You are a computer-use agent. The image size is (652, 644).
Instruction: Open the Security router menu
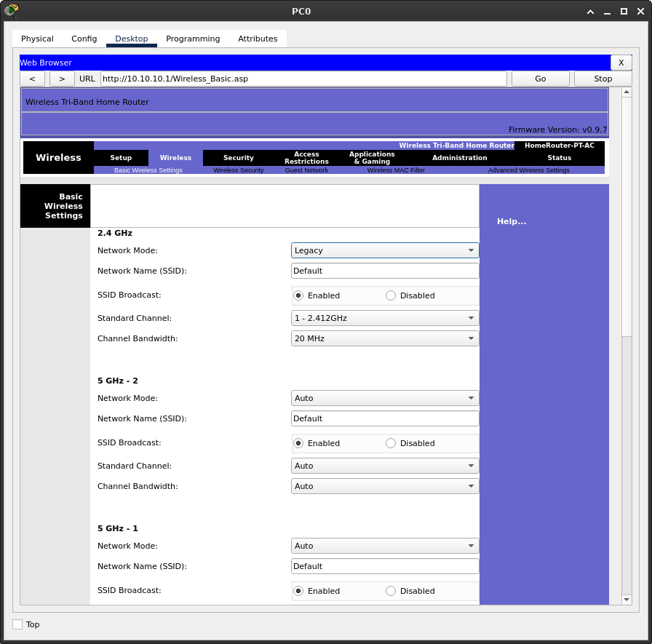[239, 158]
